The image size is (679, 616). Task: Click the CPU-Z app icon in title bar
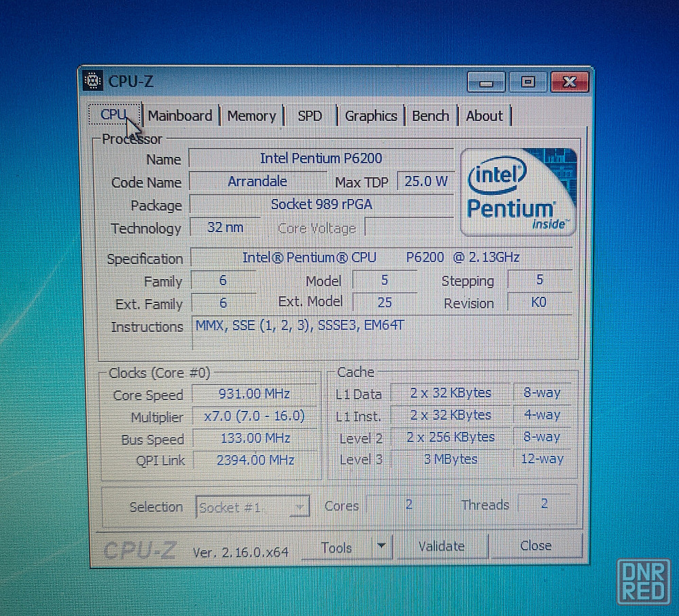click(x=92, y=81)
